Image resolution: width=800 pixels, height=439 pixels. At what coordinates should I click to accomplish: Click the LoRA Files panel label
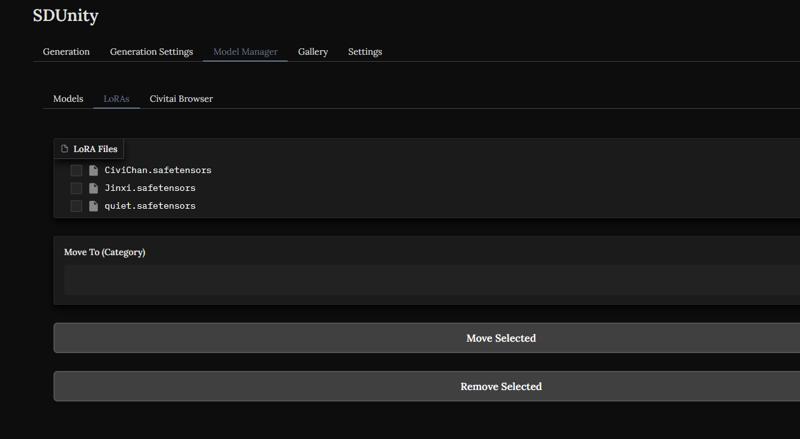tap(89, 149)
